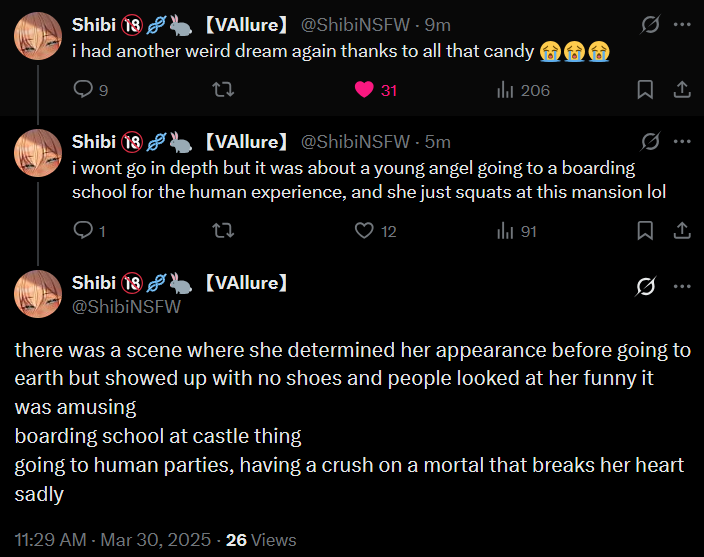Open more options on main tweet
The image size is (704, 557).
(x=682, y=287)
